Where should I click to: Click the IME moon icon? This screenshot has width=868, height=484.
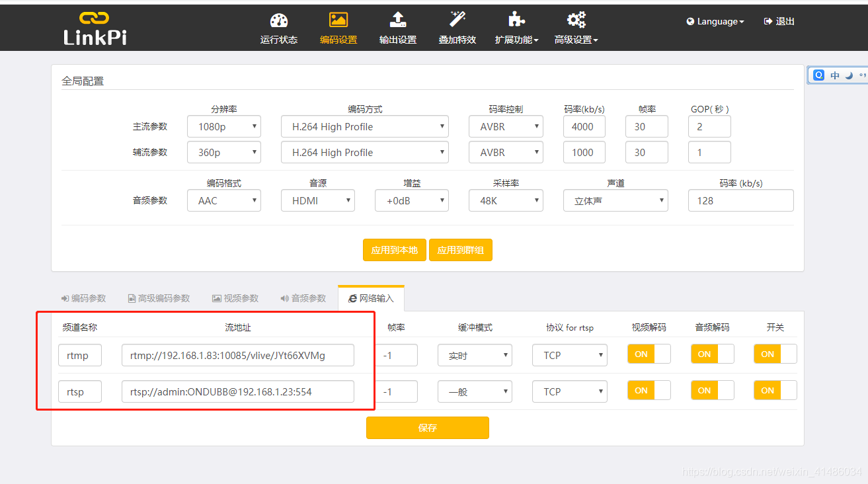click(849, 75)
